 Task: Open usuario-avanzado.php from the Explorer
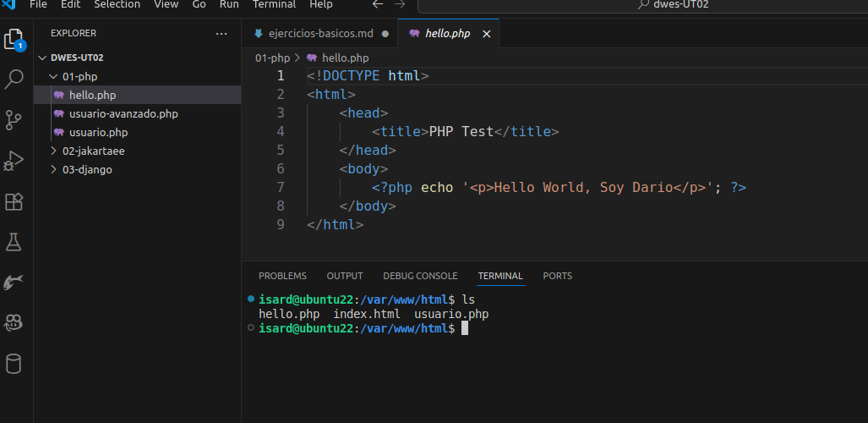pos(137,113)
